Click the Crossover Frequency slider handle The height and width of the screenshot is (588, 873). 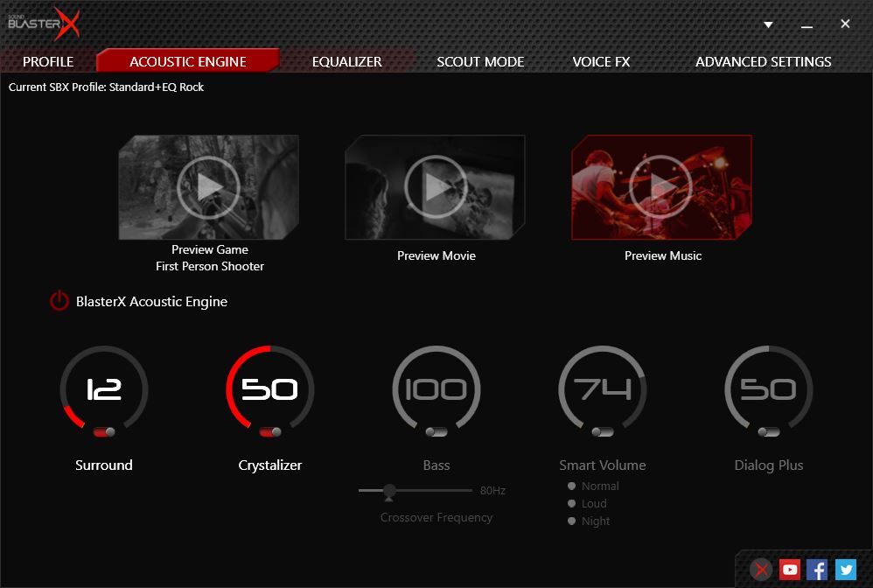390,491
